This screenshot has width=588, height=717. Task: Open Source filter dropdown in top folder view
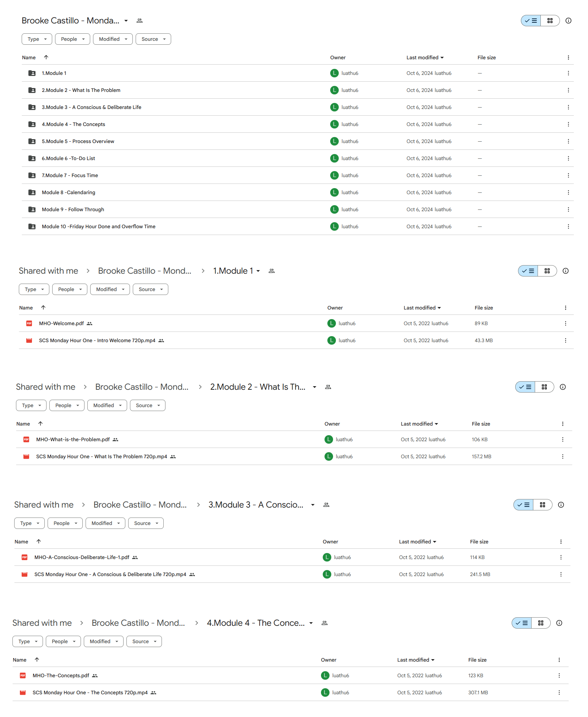[153, 39]
